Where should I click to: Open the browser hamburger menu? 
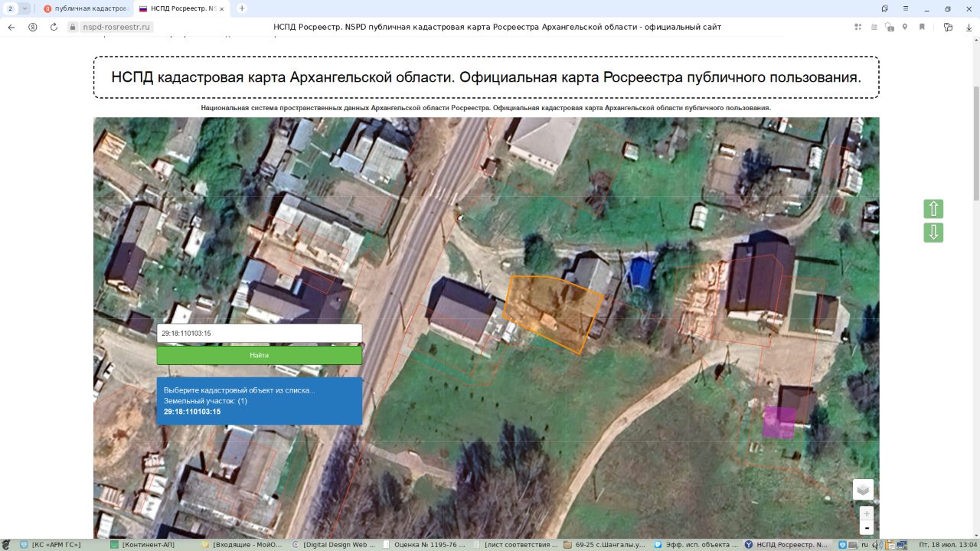pyautogui.click(x=906, y=8)
